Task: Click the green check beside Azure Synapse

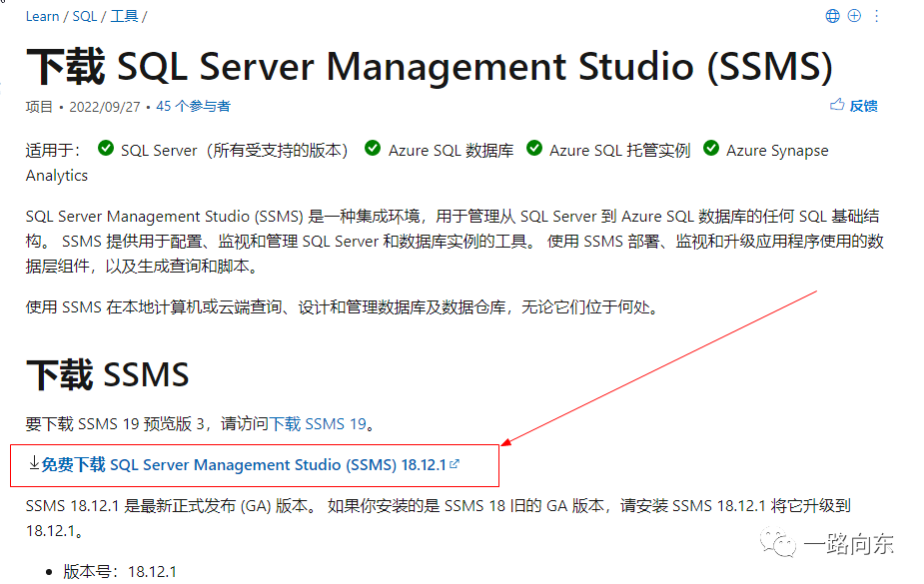Action: click(x=711, y=148)
